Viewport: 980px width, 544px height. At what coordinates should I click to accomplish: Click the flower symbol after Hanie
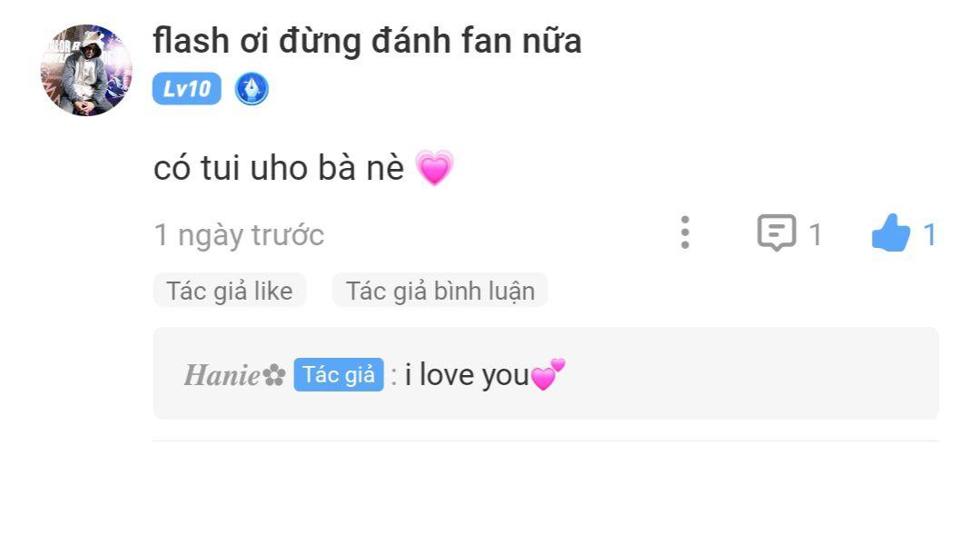[273, 375]
